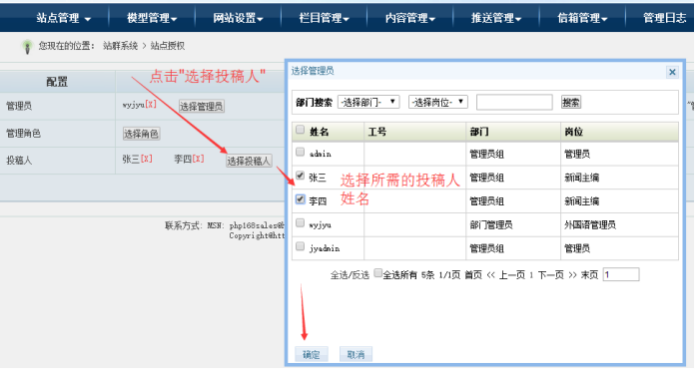This screenshot has height=372, width=698.
Task: Click the location lightbulb icon
Action: (27, 47)
